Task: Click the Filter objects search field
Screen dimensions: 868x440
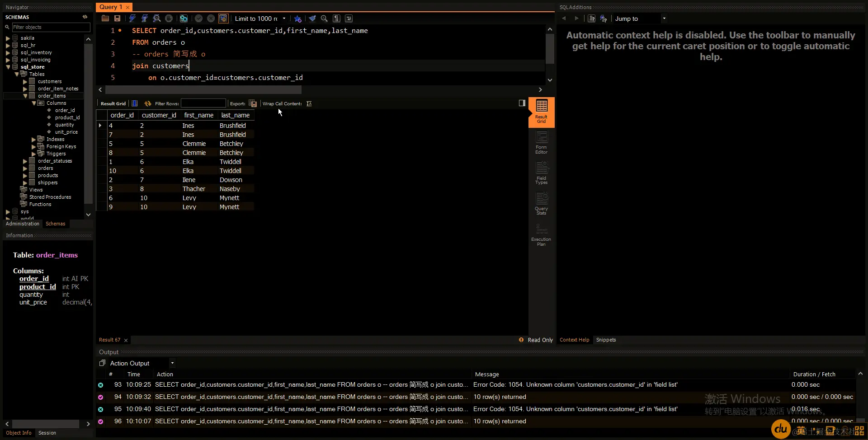Action: click(51, 27)
